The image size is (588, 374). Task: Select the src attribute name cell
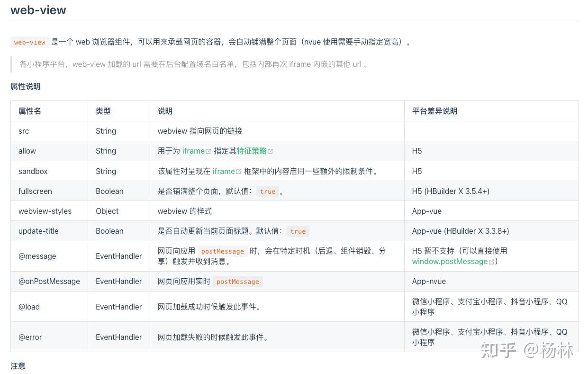tap(24, 131)
